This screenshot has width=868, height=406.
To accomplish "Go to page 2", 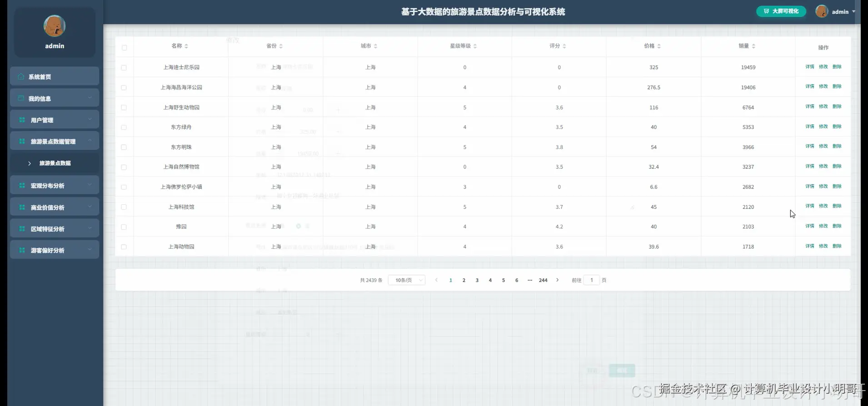I will click(464, 280).
